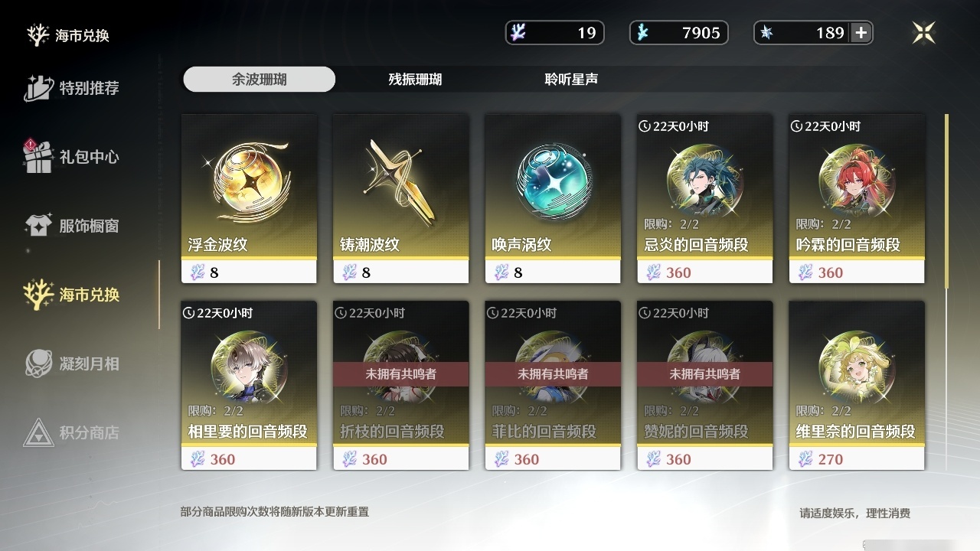980x551 pixels.
Task: Select the 凝刻月相 sidebar icon
Action: (38, 364)
